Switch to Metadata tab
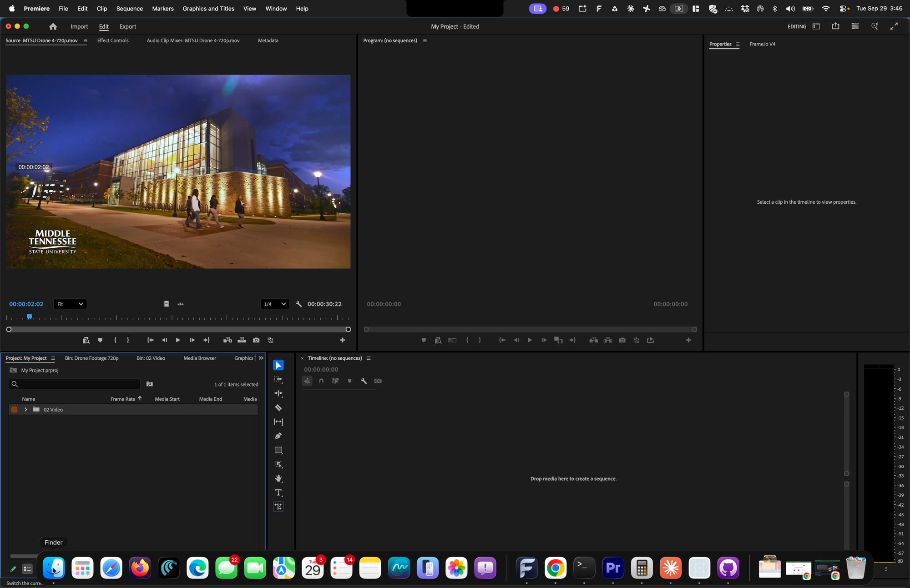This screenshot has height=588, width=910. point(268,40)
